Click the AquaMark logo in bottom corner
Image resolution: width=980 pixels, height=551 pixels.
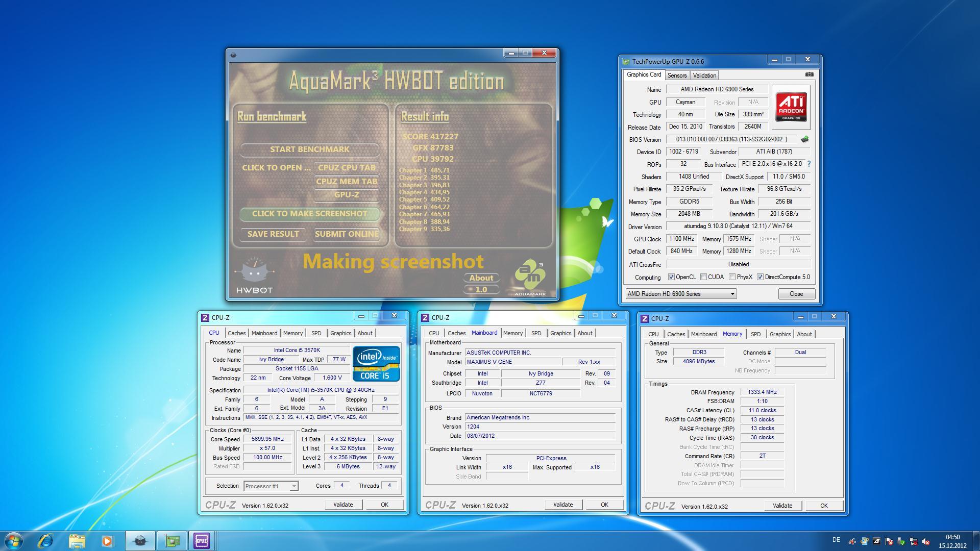[x=530, y=278]
